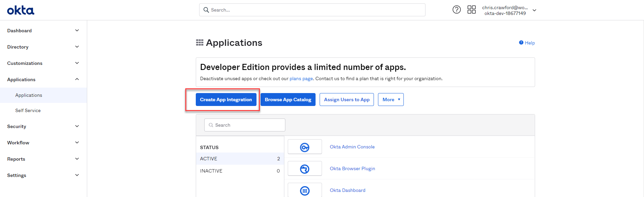
Task: Click the STATUS filter heading
Action: click(209, 147)
